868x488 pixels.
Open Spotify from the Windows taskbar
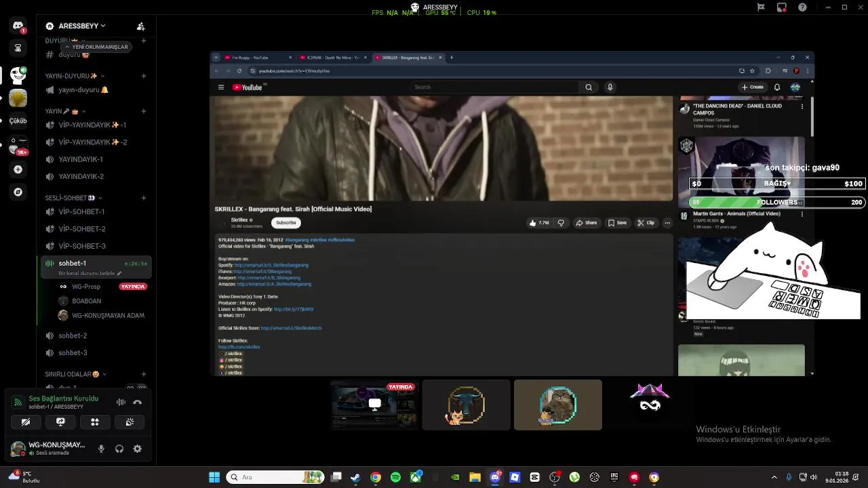point(395,477)
